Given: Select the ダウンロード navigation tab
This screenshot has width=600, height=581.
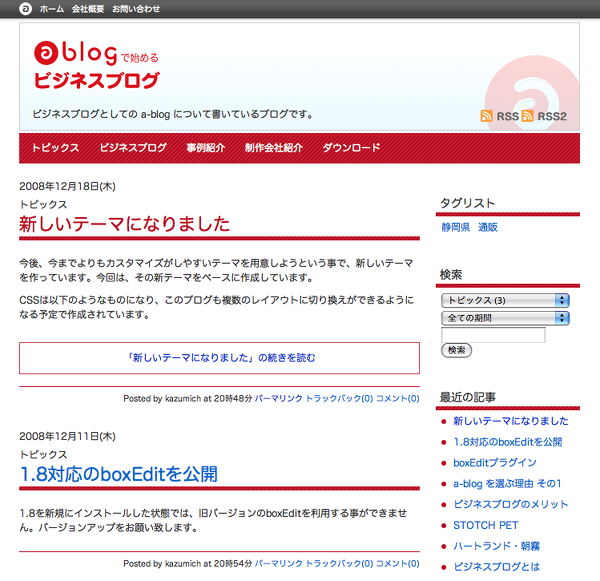Looking at the screenshot, I should tap(352, 148).
